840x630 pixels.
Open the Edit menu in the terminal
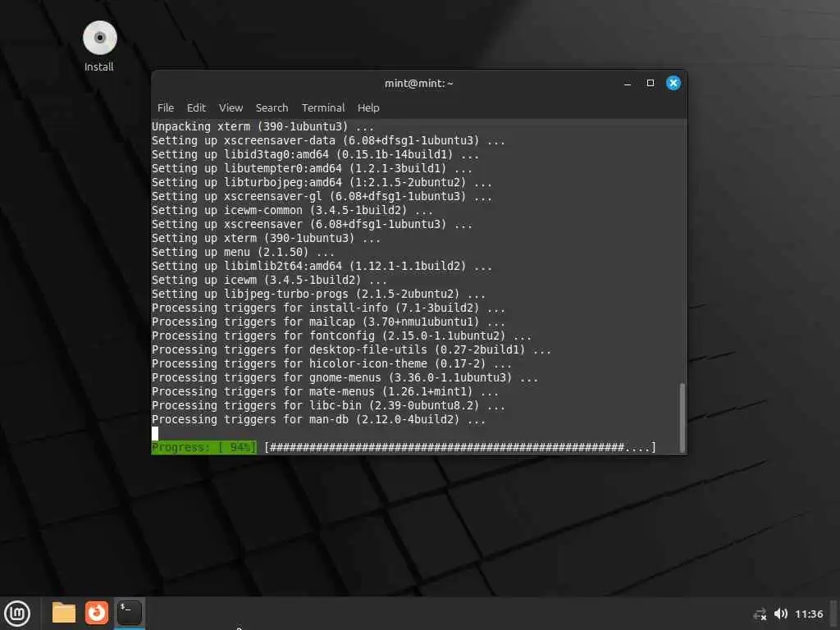point(196,107)
